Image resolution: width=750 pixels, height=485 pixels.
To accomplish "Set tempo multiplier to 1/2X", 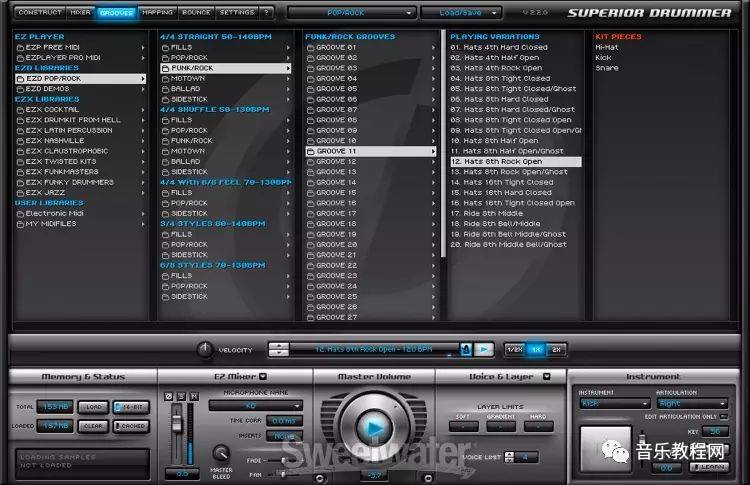I will (515, 350).
